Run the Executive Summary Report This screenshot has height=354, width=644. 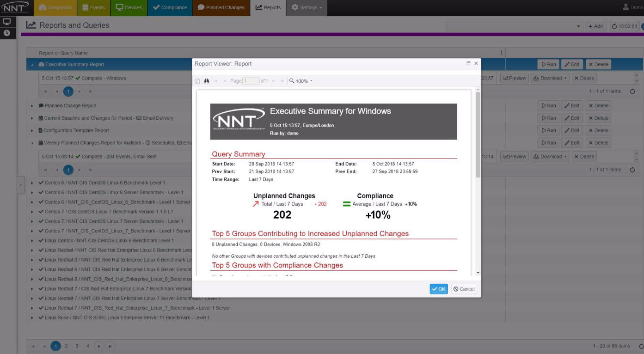coord(548,65)
